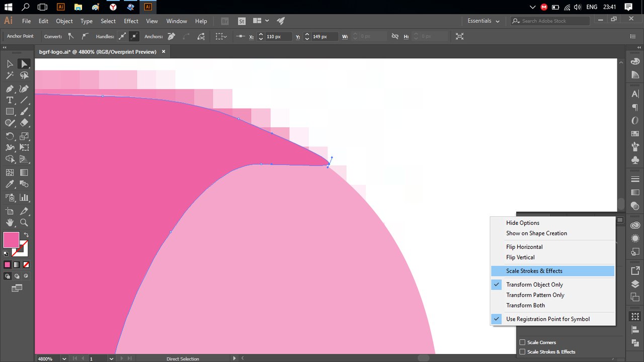This screenshot has width=644, height=362.
Task: Select the Blend tool
Action: pyautogui.click(x=24, y=185)
